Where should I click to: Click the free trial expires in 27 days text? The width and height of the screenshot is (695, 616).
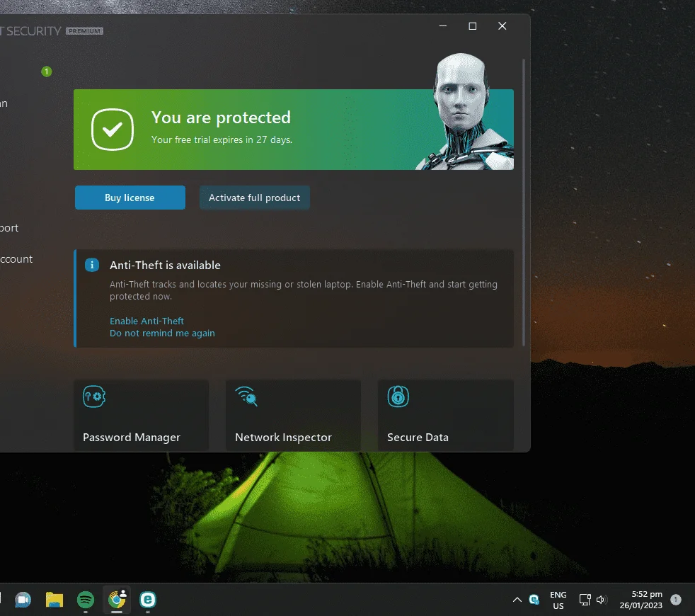(x=222, y=139)
